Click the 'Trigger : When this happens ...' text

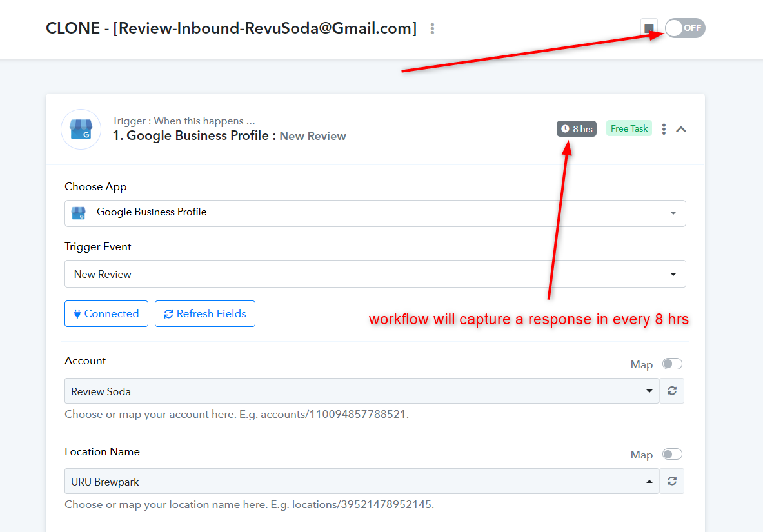point(183,121)
